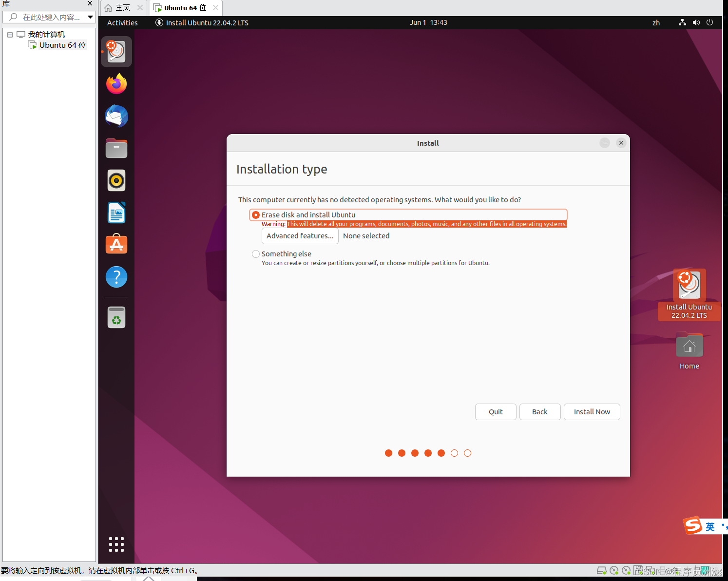Image resolution: width=728 pixels, height=581 pixels.
Task: Open the Ubuntu installer dock icon
Action: [x=116, y=52]
